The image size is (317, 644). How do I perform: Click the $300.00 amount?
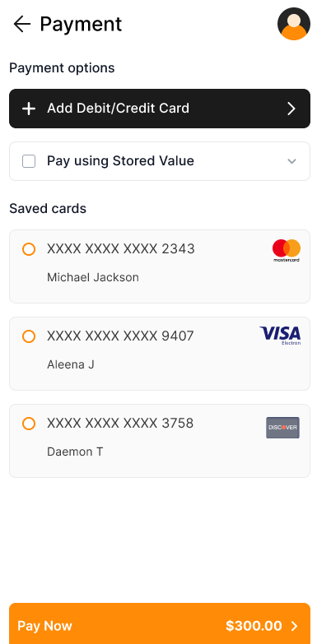(254, 626)
